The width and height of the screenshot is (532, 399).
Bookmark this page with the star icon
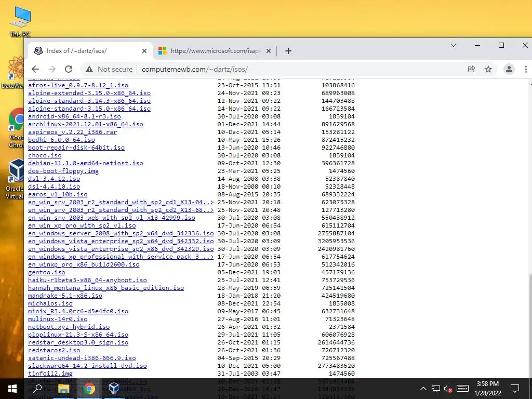point(488,69)
